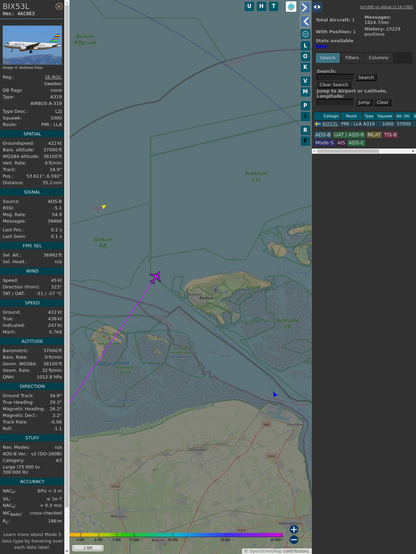Focus the Search text field
This screenshot has width=416, height=554.
click(x=335, y=77)
